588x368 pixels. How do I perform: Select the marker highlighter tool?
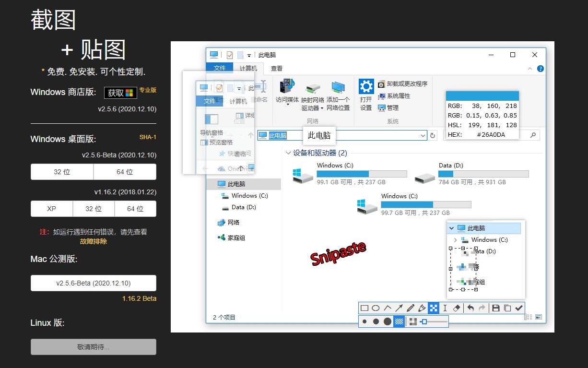tap(422, 308)
